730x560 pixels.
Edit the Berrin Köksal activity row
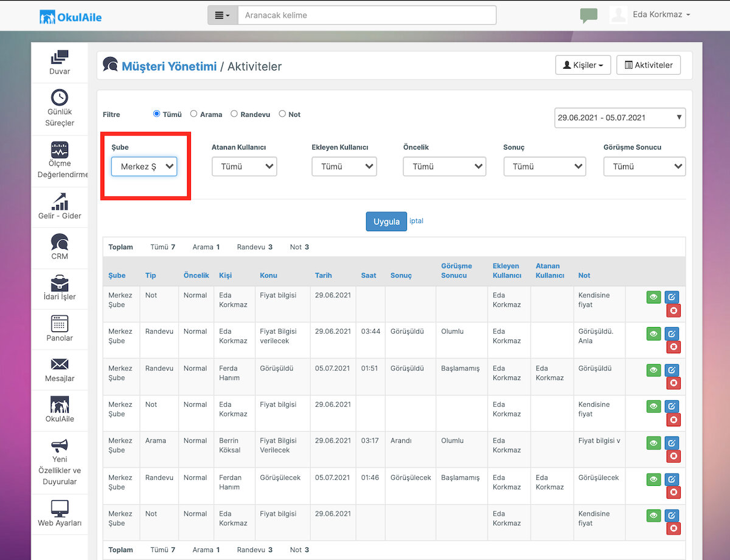pos(672,443)
